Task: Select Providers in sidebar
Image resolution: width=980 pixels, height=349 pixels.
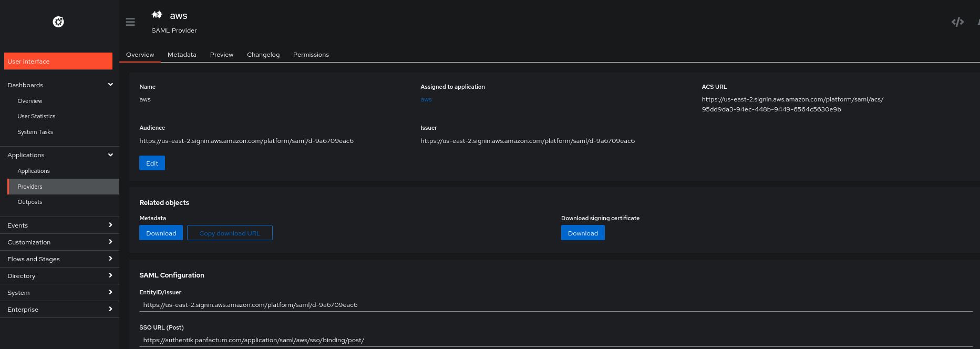Action: (x=64, y=187)
